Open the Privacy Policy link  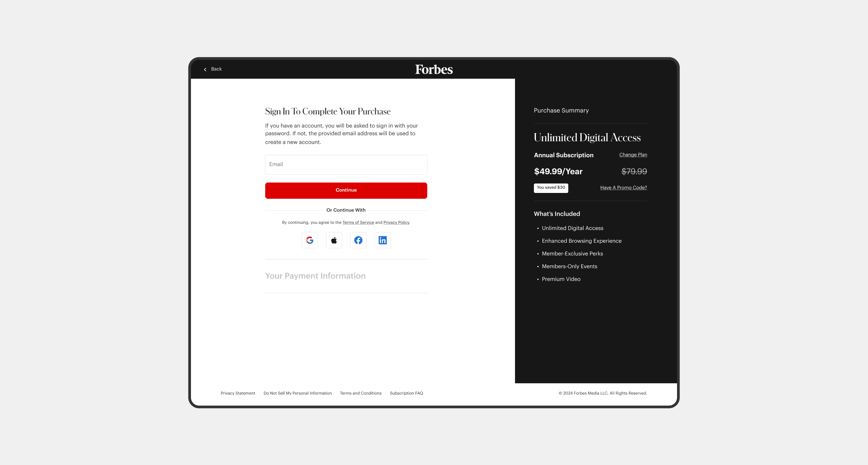[x=396, y=223]
